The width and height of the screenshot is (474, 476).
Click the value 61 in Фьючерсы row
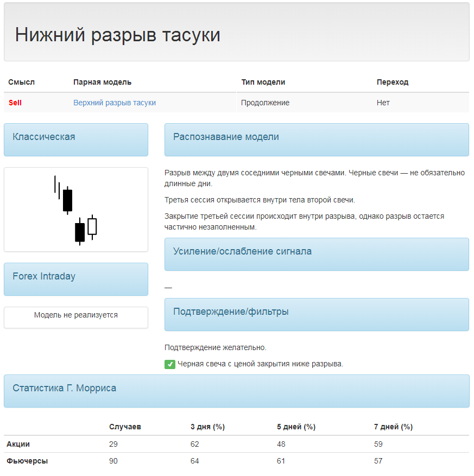tap(281, 461)
